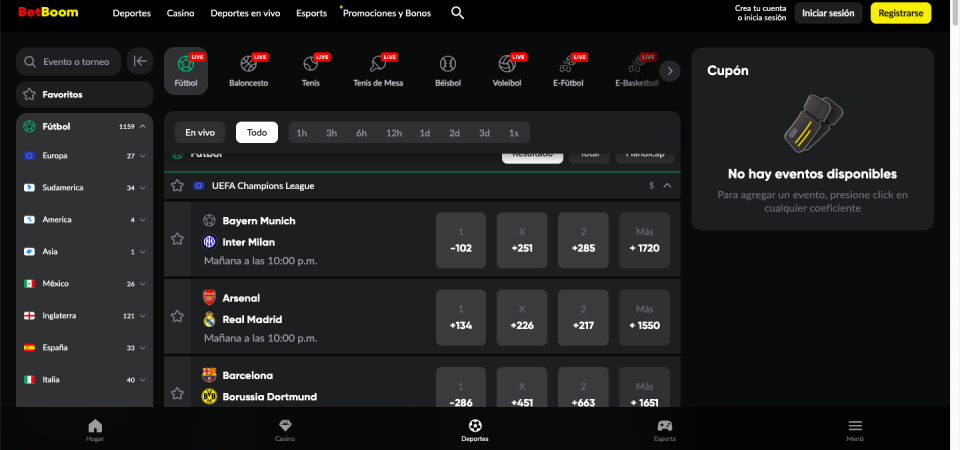The image size is (960, 450).
Task: Collapse the Fútbol sidebar section chevron
Action: tap(143, 127)
